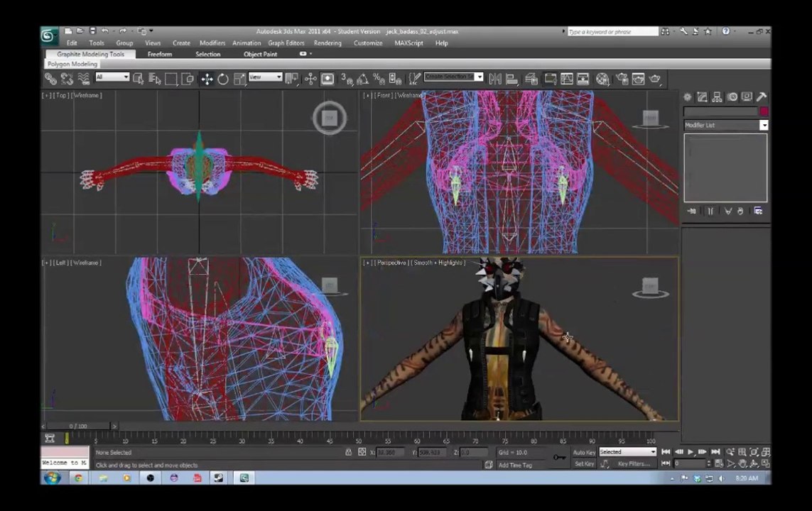Open the Schematic View icon

pos(583,79)
